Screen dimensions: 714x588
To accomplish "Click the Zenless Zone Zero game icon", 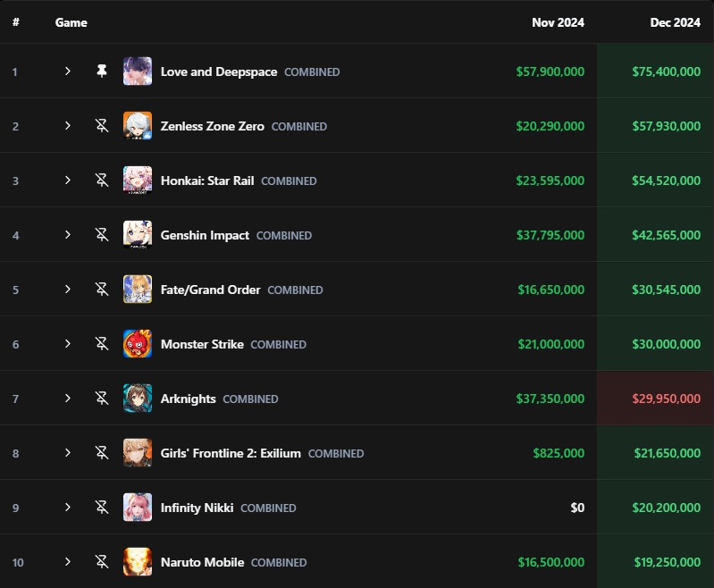I will 138,126.
